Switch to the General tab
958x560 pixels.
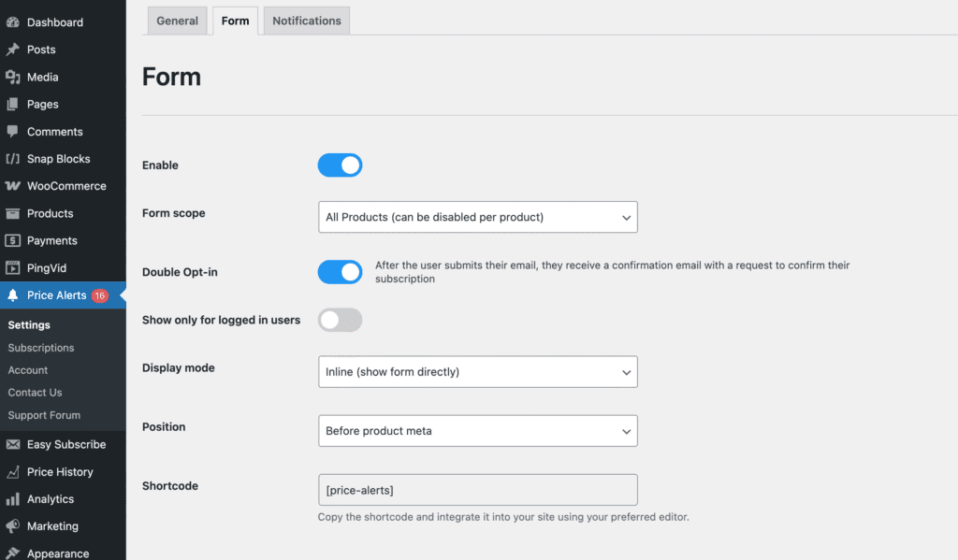click(x=177, y=21)
